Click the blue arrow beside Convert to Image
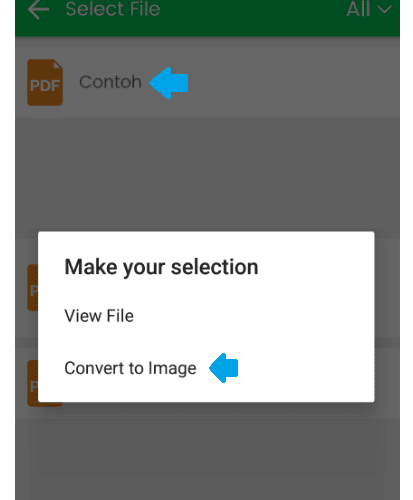The width and height of the screenshot is (413, 500). click(x=224, y=368)
